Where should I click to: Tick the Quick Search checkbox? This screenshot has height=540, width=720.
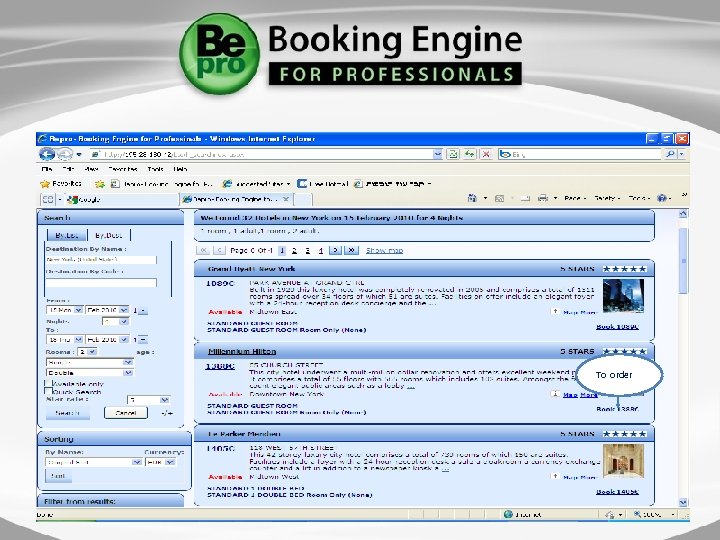[48, 391]
